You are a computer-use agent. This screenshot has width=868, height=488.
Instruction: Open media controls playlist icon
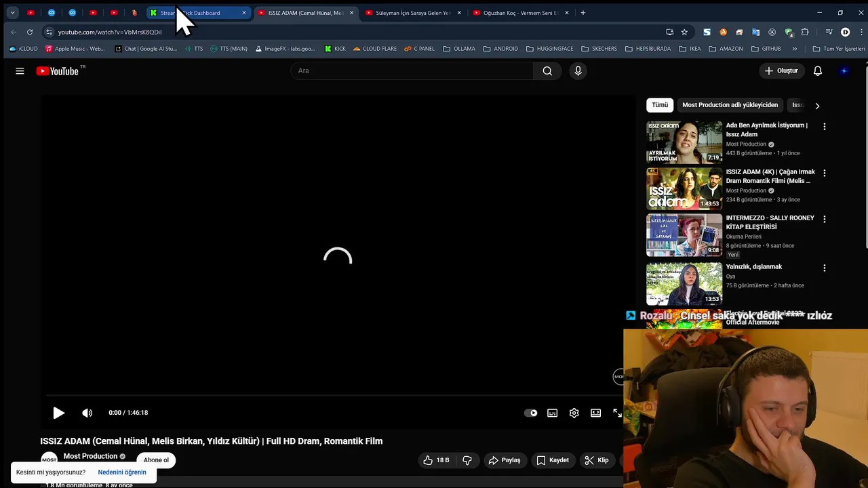pyautogui.click(x=829, y=32)
